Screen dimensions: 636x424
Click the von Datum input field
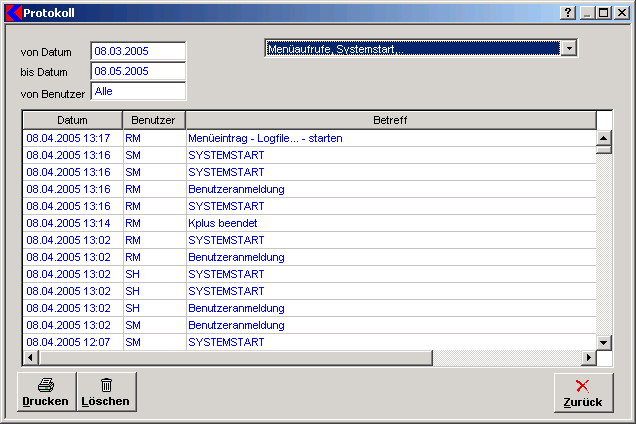pyautogui.click(x=138, y=51)
